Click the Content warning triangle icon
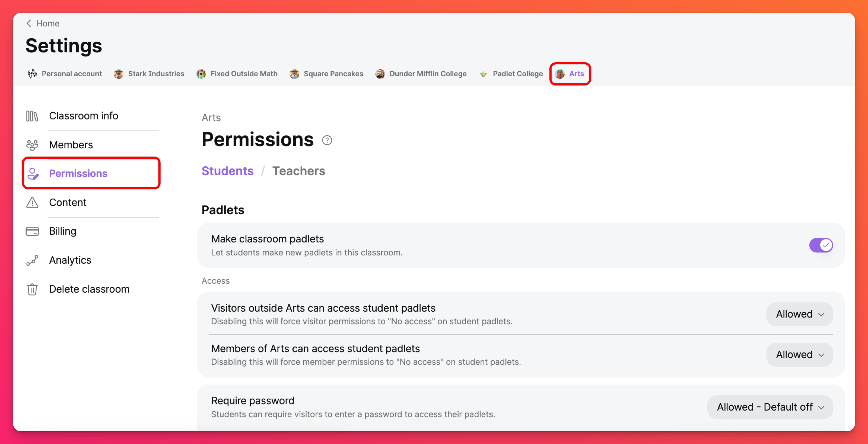Screen dimensions: 868x444 [x=32, y=203]
